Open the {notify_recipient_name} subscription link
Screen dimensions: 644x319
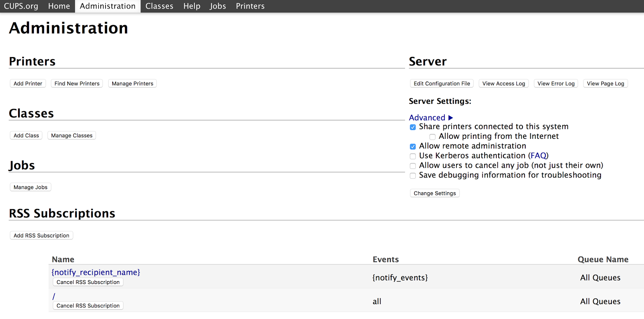coord(96,272)
